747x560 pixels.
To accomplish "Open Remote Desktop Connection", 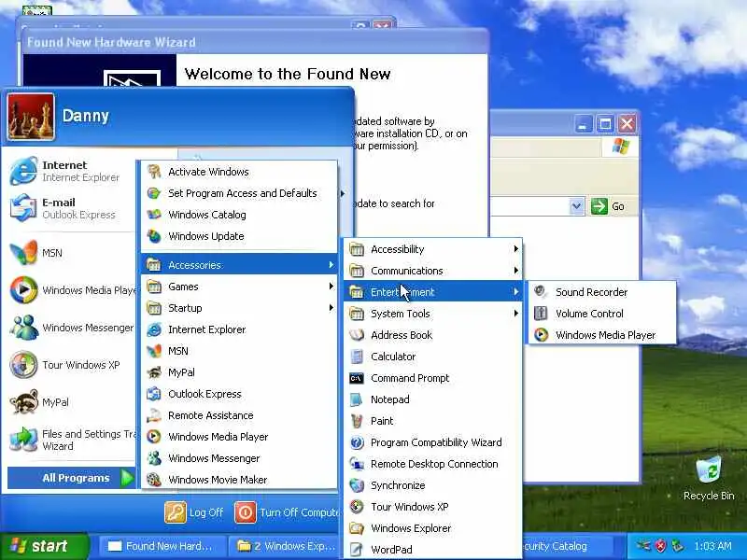I will (x=433, y=464).
